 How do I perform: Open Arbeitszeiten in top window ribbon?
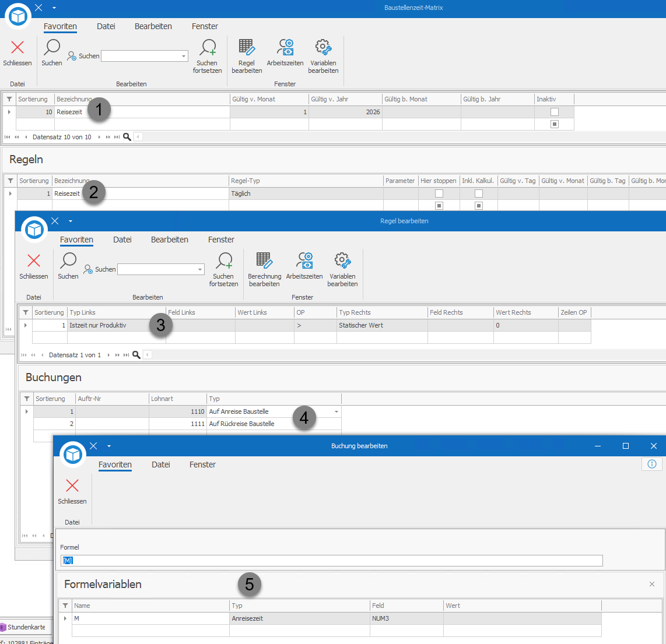coord(285,52)
